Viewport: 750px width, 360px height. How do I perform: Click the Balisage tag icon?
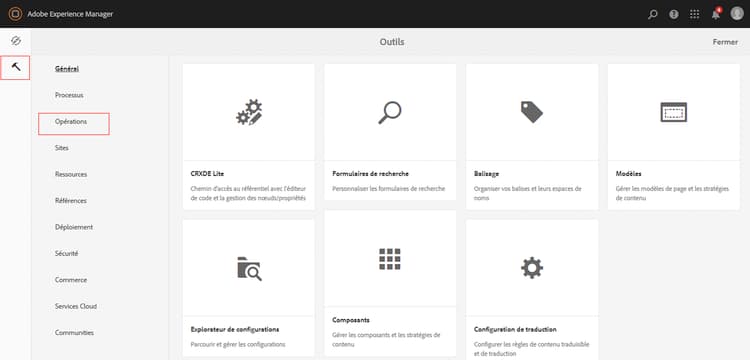point(532,112)
